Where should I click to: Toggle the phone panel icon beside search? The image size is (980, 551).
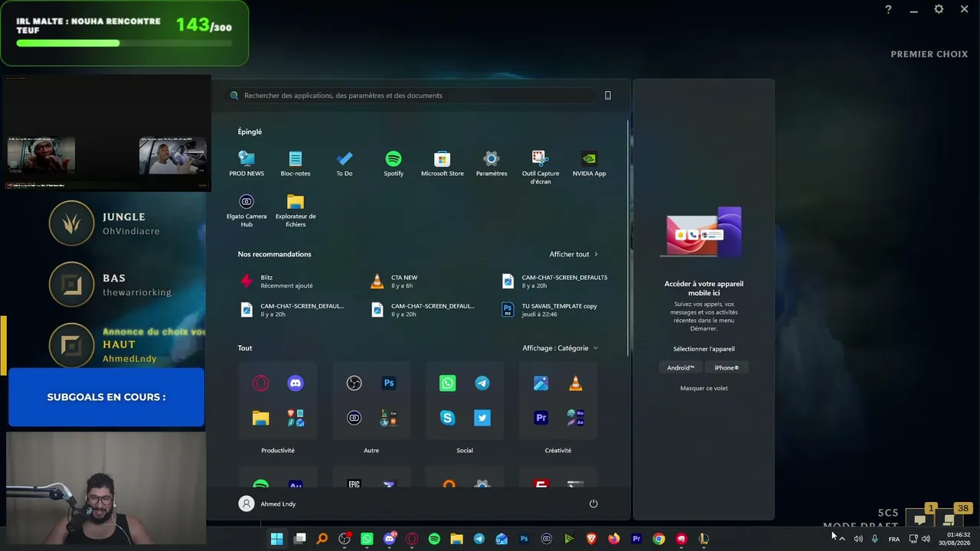[x=608, y=96]
